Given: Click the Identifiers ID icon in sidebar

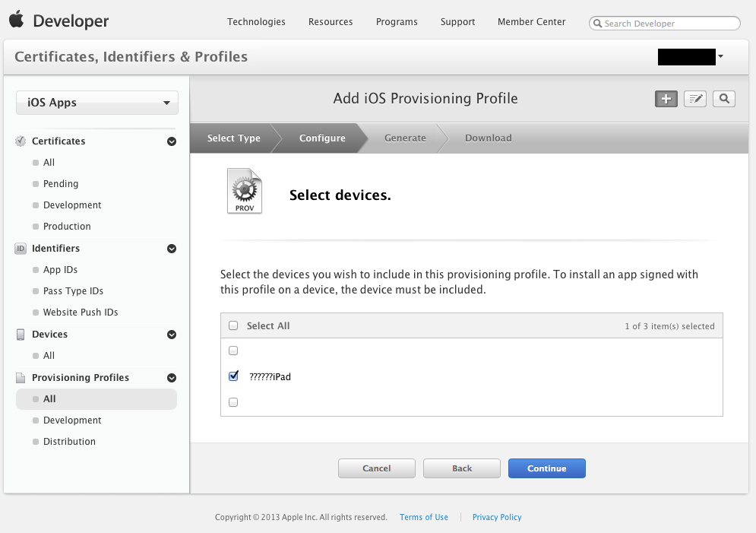Looking at the screenshot, I should point(21,249).
